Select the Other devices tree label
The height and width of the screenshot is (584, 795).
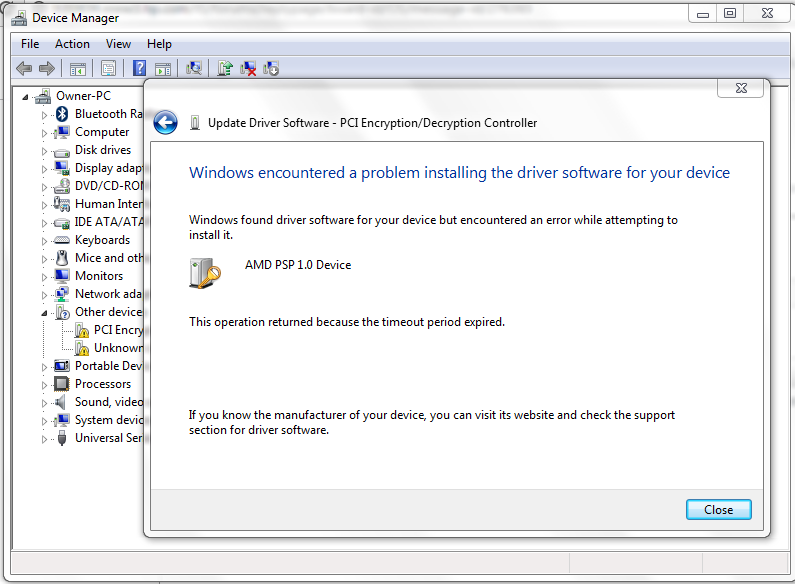click(x=109, y=312)
